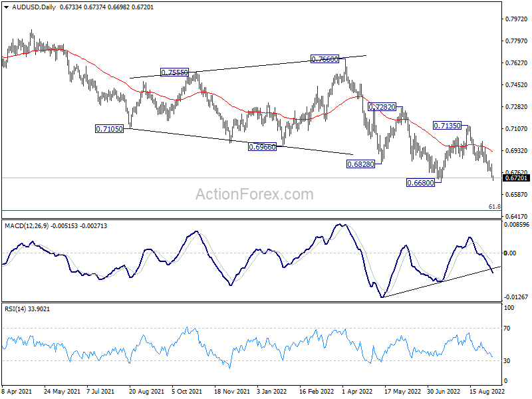
Task: Click the 0.71070 price axis value
Action: [x=516, y=128]
